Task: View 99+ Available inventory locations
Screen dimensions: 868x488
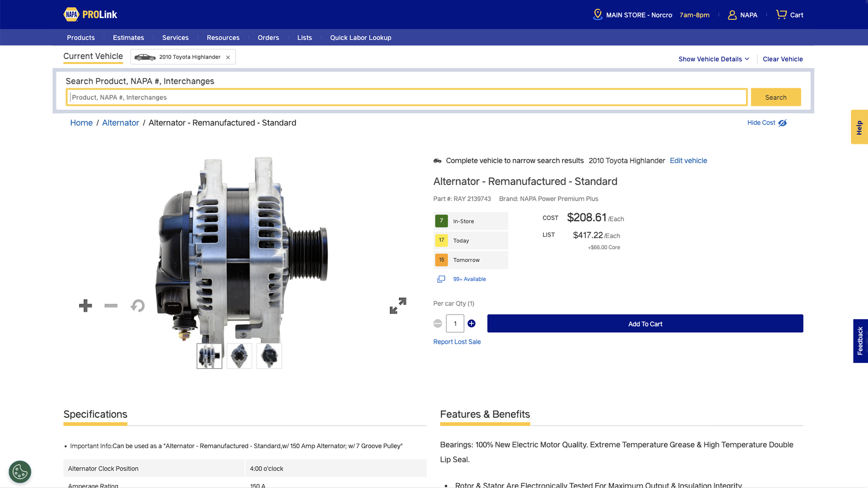Action: point(469,279)
